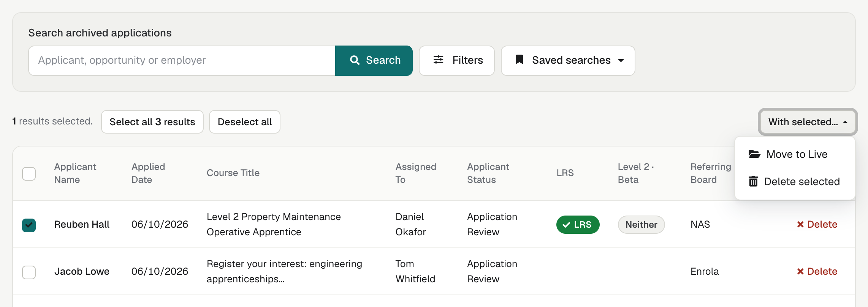Screen dimensions: 868x307
Task: Click the Search archived applications heading
Action: point(100,33)
